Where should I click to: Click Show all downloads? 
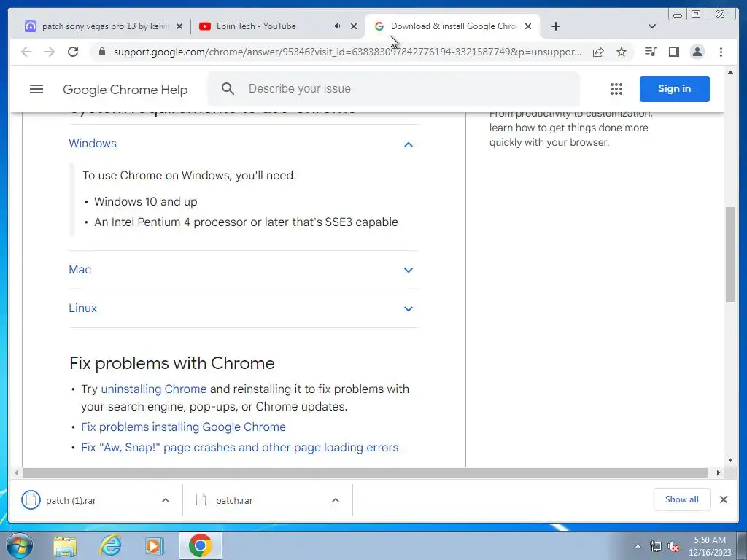coord(682,499)
